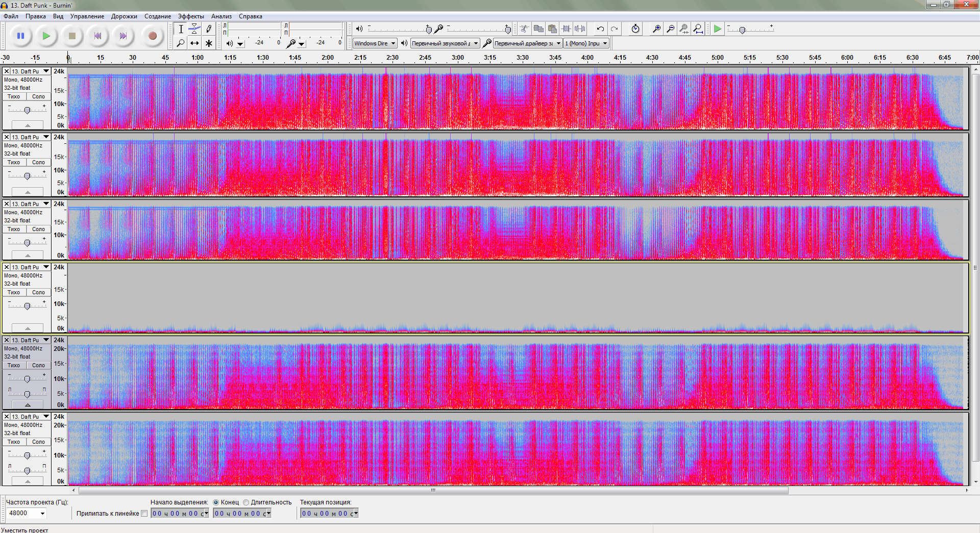
Task: Open the input meter microphone dropdown arrow
Action: tap(302, 44)
